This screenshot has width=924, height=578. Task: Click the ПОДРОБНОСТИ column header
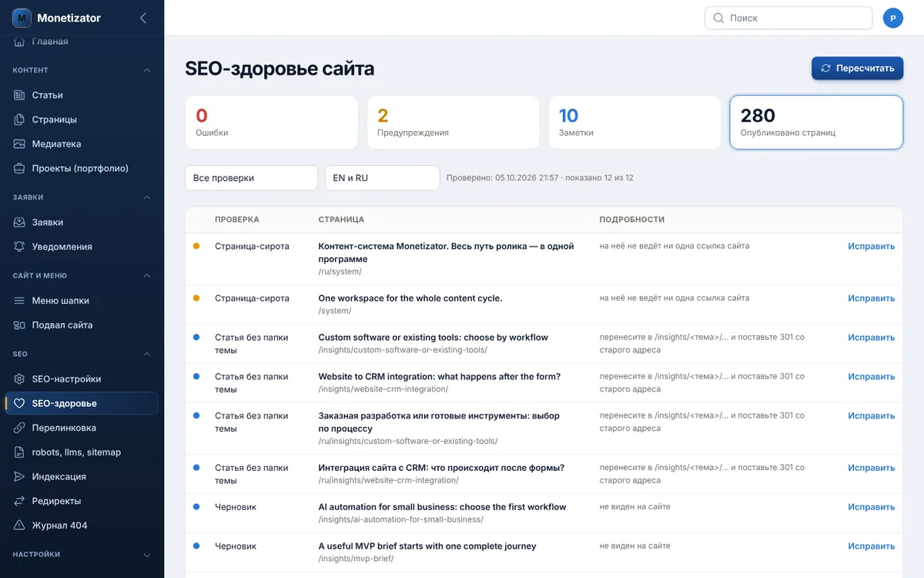tap(632, 220)
